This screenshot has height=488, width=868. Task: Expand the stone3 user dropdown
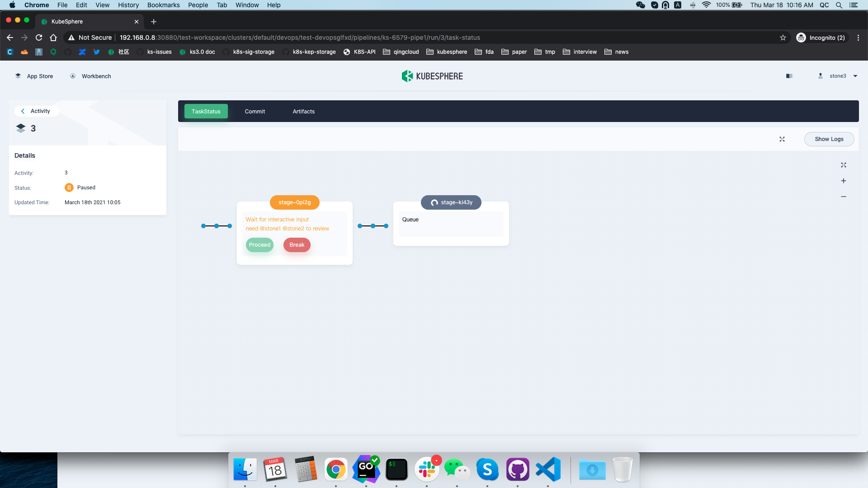point(838,76)
